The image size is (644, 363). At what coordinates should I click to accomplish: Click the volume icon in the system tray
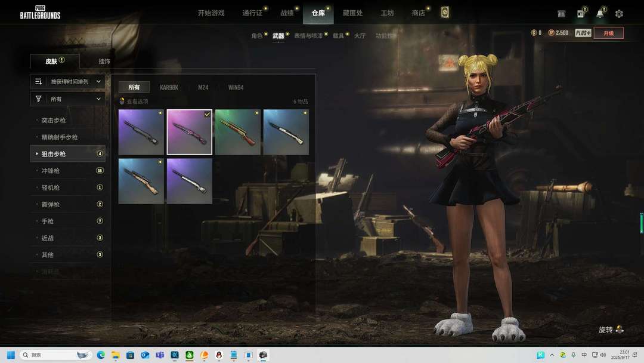[603, 355]
